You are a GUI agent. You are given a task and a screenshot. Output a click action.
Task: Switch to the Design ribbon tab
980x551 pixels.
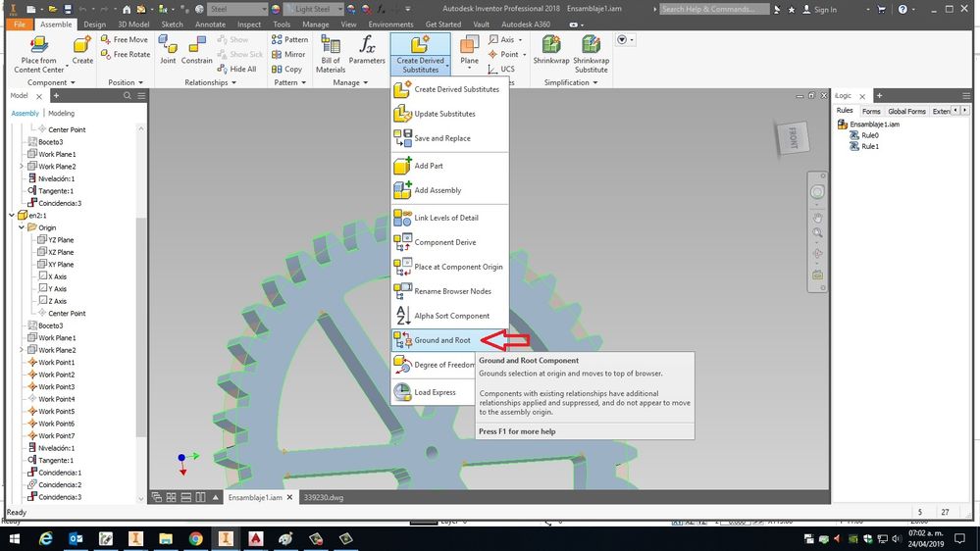94,25
